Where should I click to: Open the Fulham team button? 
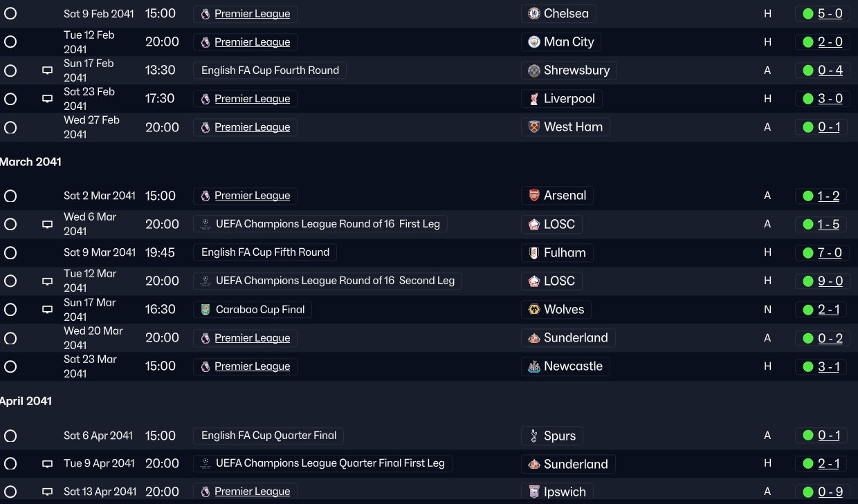557,253
